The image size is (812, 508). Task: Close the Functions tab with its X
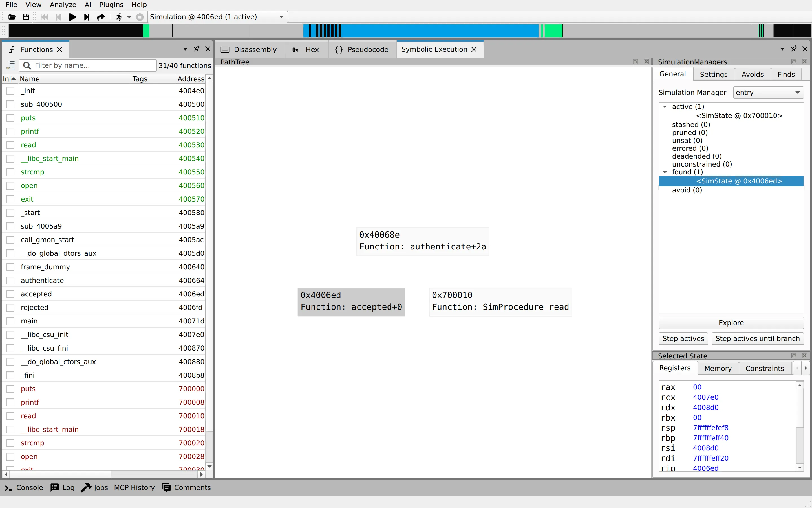coord(60,49)
